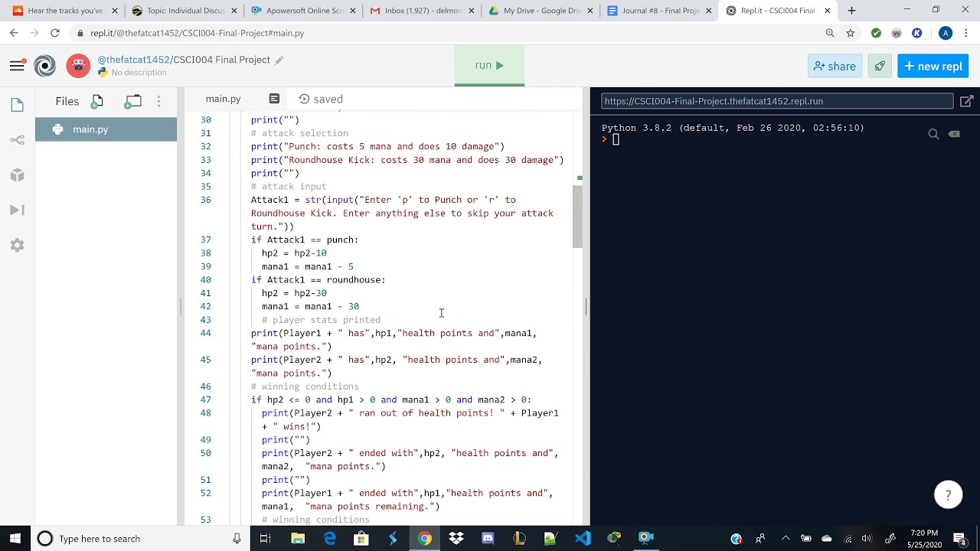Open Files panel three-dot options menu
The height and width of the screenshot is (551, 980).
pyautogui.click(x=158, y=101)
